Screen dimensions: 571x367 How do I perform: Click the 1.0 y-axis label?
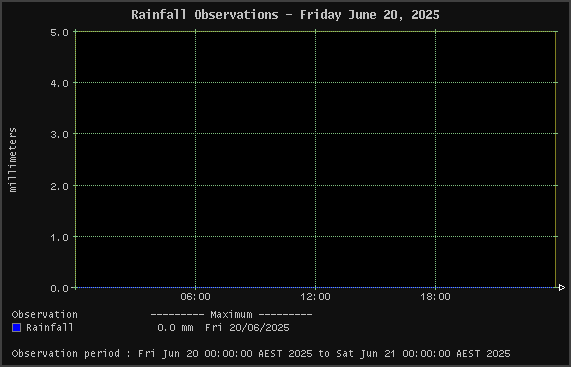tap(59, 237)
